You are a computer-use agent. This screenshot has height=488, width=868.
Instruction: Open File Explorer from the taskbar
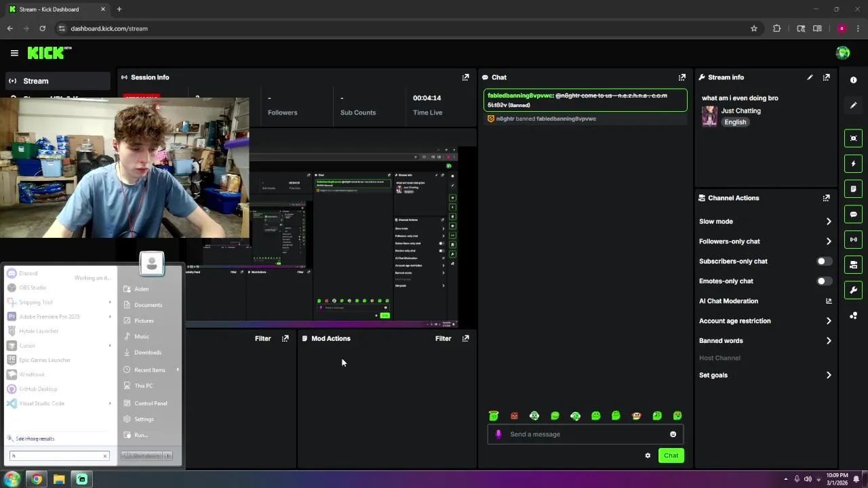(59, 479)
